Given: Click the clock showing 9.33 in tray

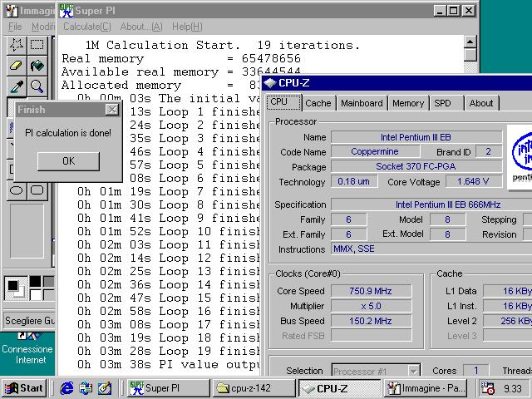Looking at the screenshot, I should point(512,388).
